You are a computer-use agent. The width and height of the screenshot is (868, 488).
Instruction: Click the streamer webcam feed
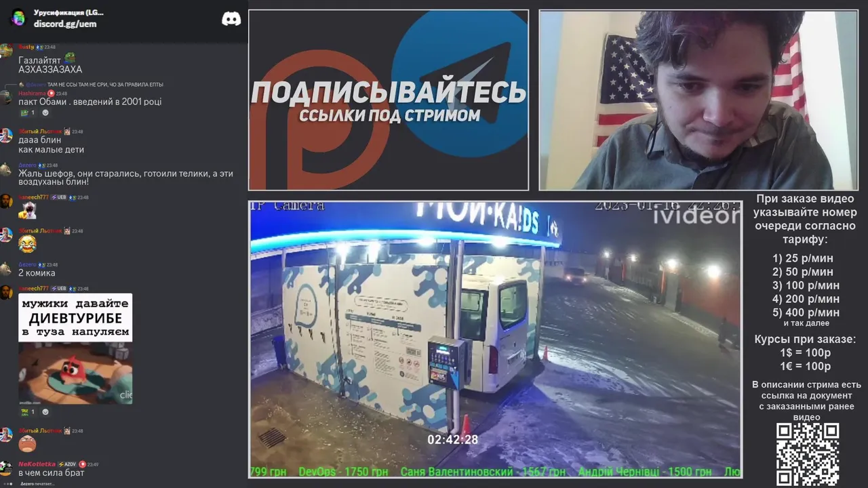tap(698, 100)
